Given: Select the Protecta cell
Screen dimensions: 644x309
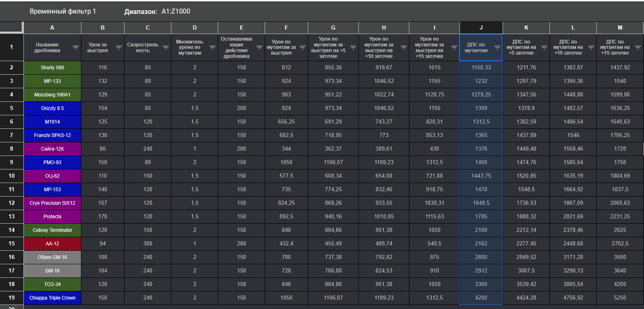Looking at the screenshot, I should [x=52, y=216].
